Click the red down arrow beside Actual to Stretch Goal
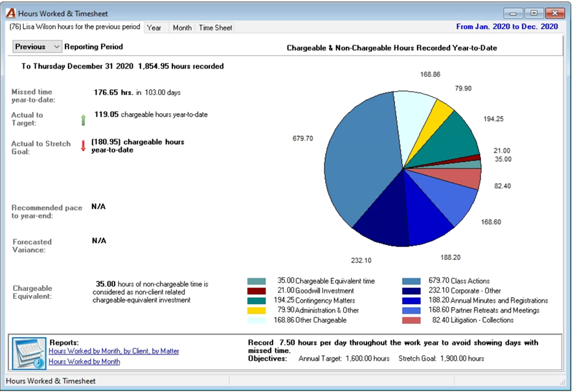 click(84, 146)
